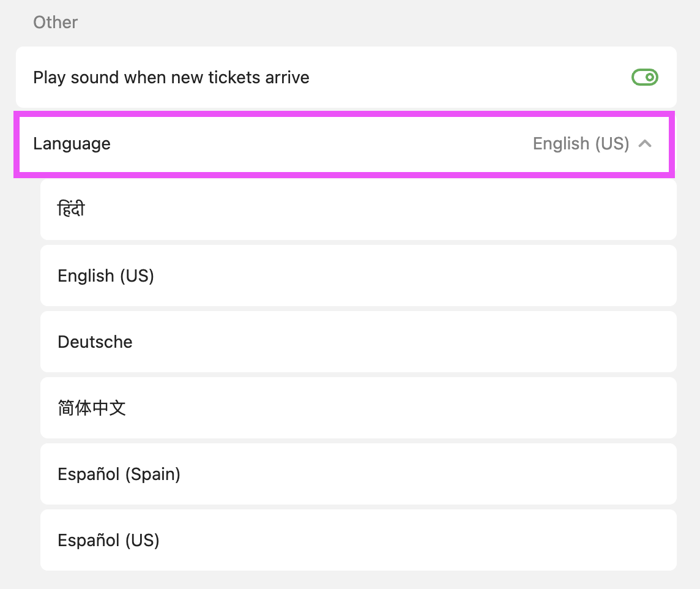The width and height of the screenshot is (700, 589).
Task: Click the Language setting row label
Action: coord(72,144)
